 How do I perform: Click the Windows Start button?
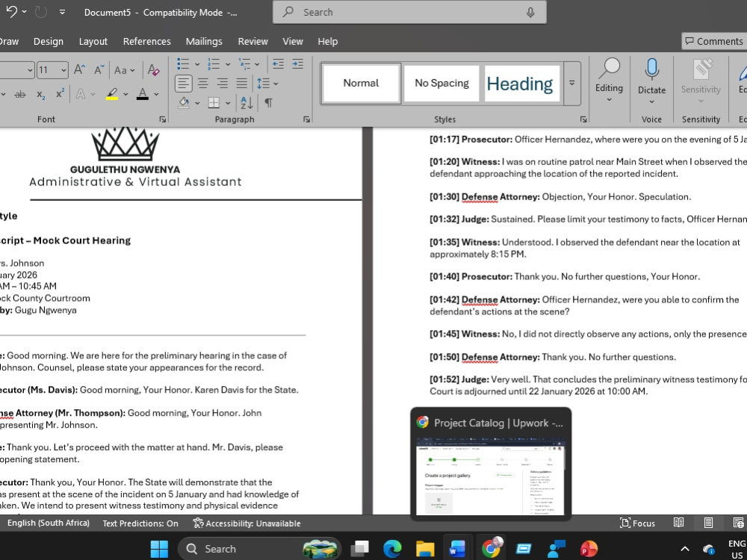[159, 549]
